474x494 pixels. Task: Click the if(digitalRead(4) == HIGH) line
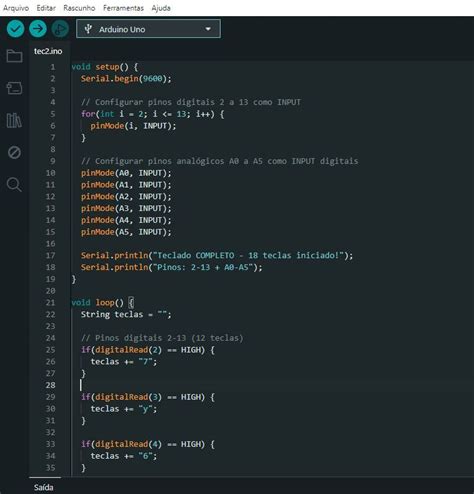point(148,444)
